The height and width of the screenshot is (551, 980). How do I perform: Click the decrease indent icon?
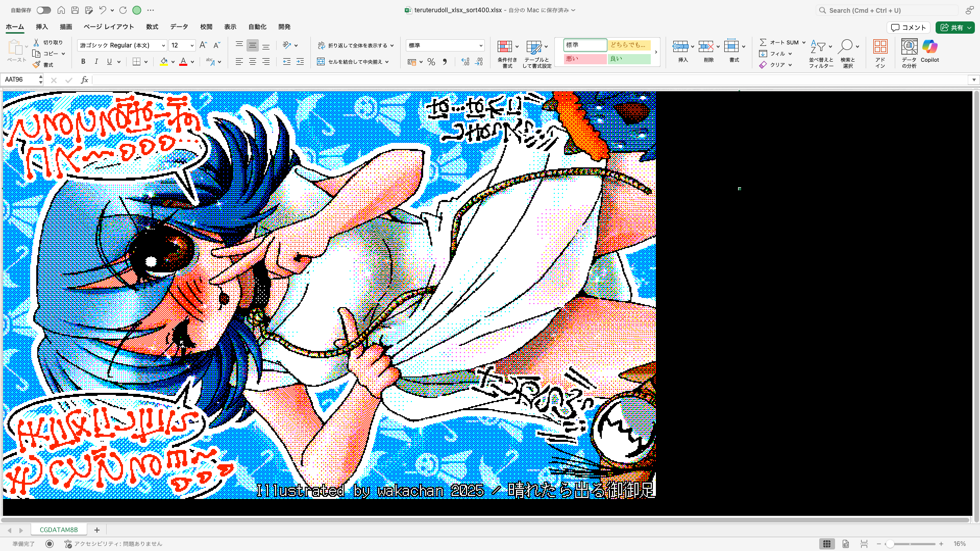pos(287,62)
